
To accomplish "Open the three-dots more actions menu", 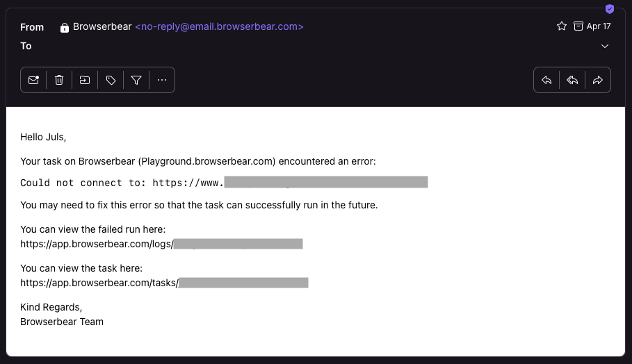I will pos(162,80).
